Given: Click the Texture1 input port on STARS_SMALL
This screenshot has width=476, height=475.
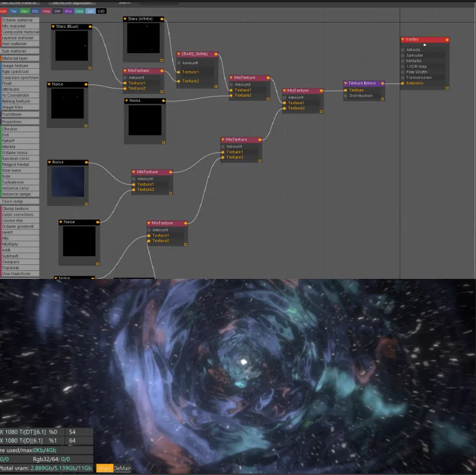Looking at the screenshot, I should [x=178, y=72].
